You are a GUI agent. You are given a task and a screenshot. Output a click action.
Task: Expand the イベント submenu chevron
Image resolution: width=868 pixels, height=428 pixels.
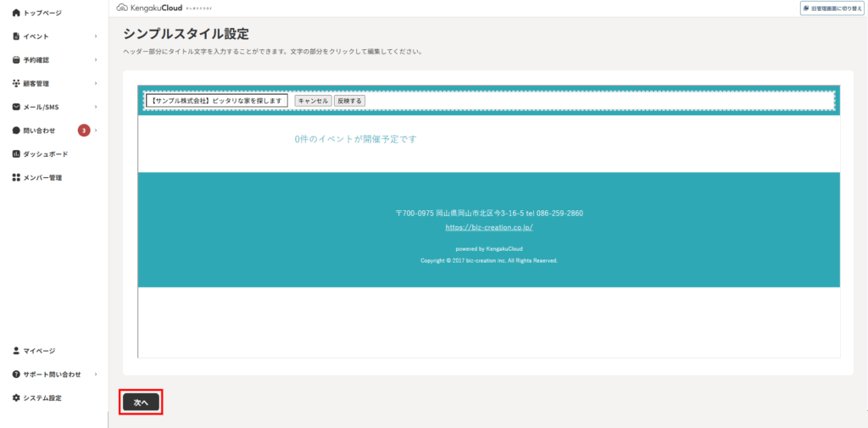tap(96, 36)
